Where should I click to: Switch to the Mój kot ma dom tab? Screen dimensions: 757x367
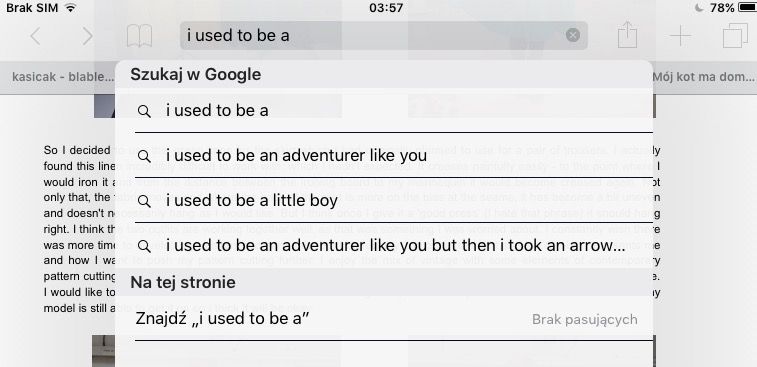pyautogui.click(x=703, y=77)
